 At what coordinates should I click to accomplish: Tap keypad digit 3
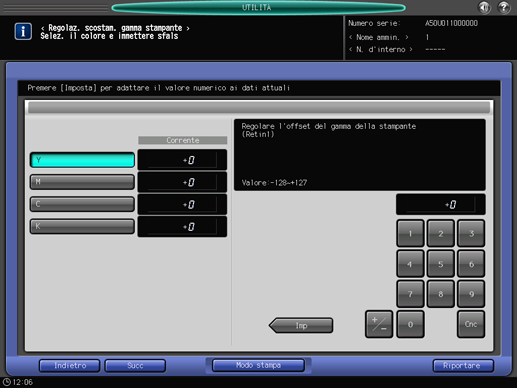[x=471, y=233]
